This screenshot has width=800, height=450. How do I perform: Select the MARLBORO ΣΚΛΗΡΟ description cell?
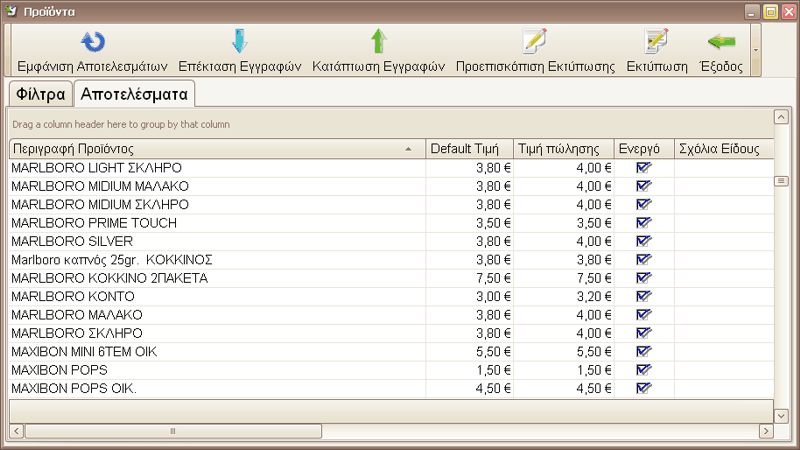(217, 333)
